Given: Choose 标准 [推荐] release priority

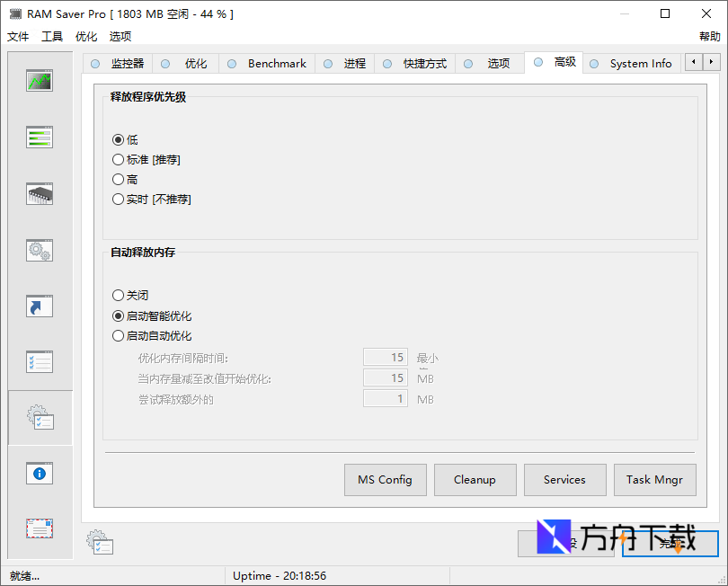Looking at the screenshot, I should click(118, 160).
